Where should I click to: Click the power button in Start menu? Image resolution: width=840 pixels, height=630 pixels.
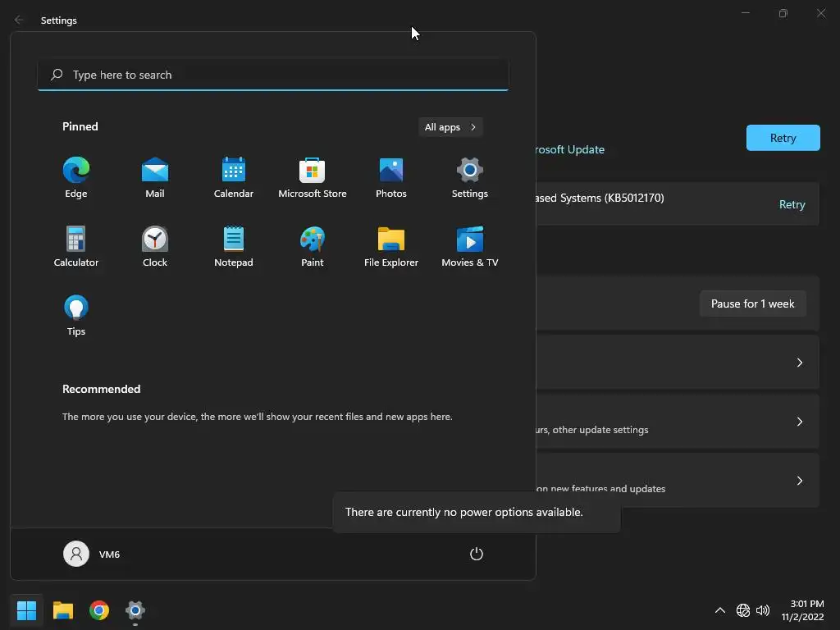(477, 554)
